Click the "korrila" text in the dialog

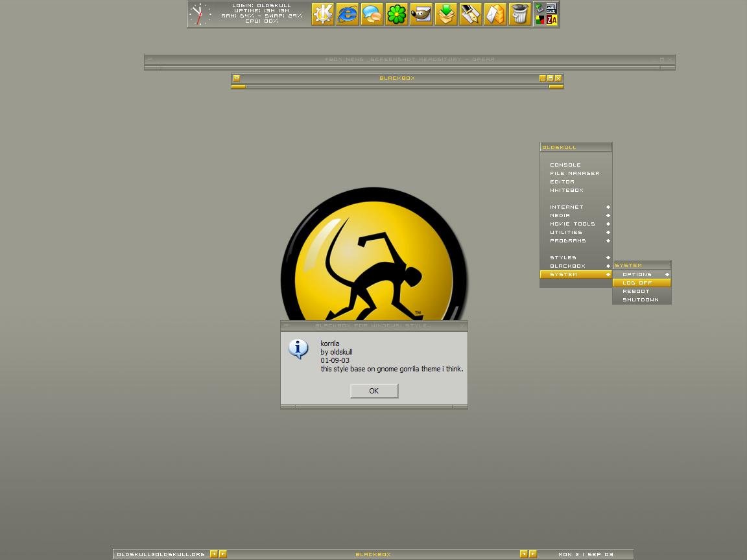click(x=329, y=344)
